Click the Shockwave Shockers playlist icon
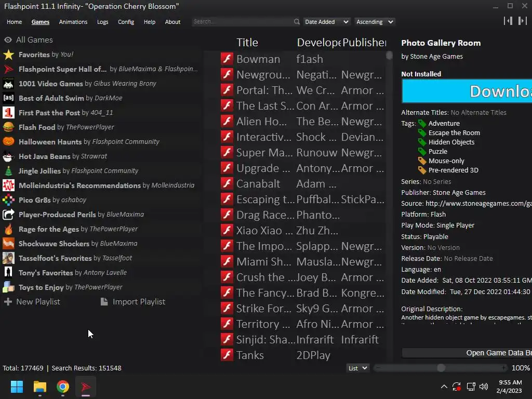Viewport: 532px width, 399px height. tap(8, 244)
